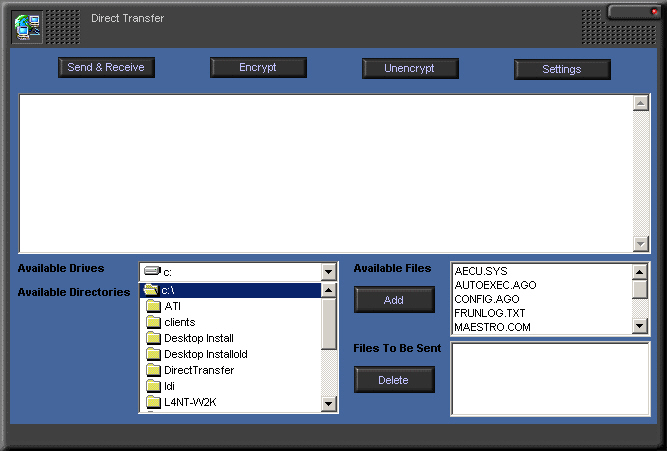Viewport: 667px width, 451px height.
Task: Click the Desktop Installold folder icon
Action: (153, 354)
